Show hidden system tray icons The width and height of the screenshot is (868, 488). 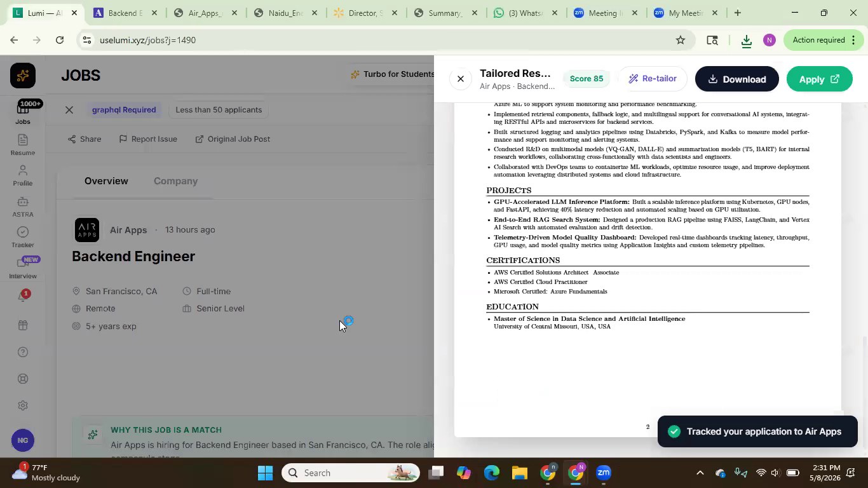(700, 473)
